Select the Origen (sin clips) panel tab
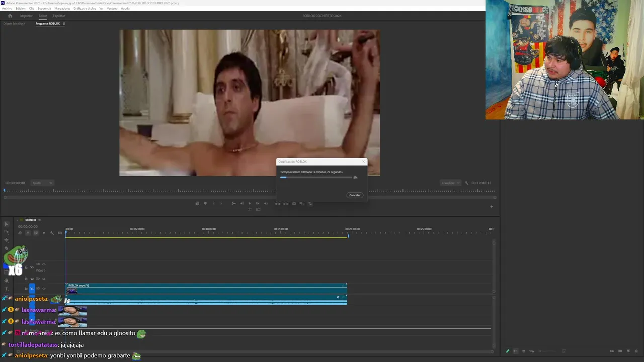Image resolution: width=644 pixels, height=362 pixels. [14, 24]
